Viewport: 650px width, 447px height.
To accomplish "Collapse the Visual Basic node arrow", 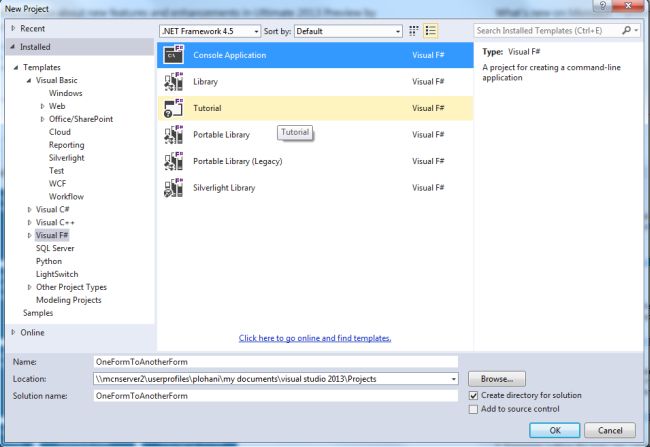I will pyautogui.click(x=29, y=80).
